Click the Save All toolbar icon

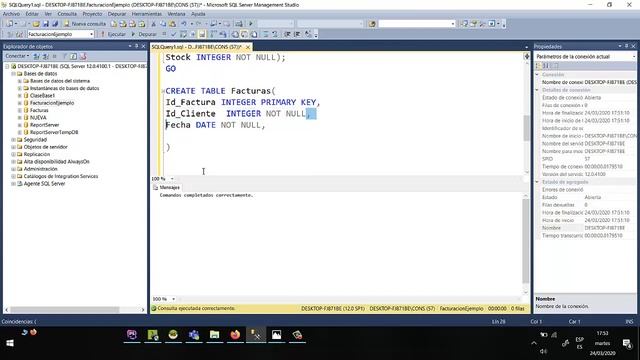[55, 24]
